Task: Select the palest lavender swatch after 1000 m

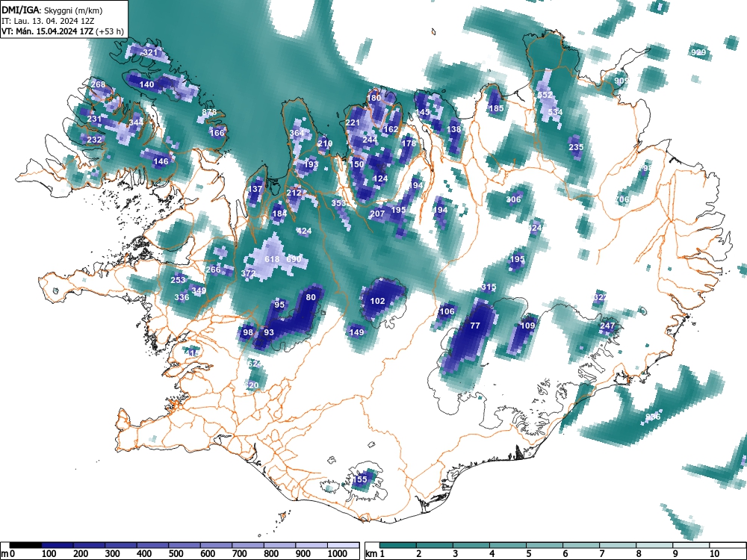Action: tap(343, 545)
